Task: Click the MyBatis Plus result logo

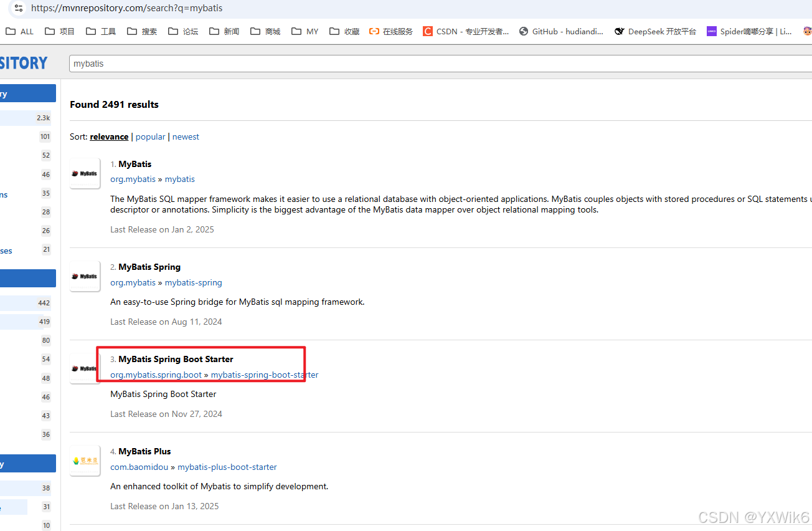Action: 85,461
